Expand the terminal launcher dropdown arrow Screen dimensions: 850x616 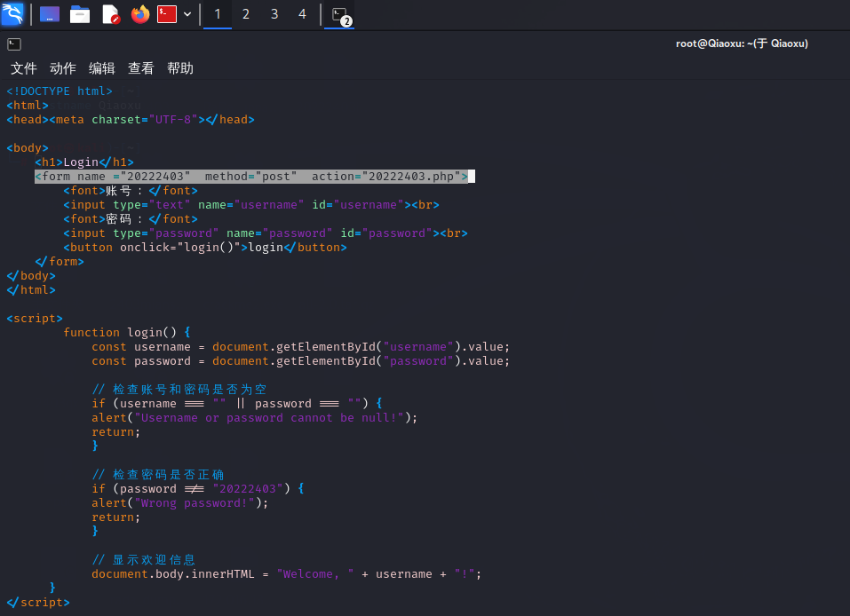click(187, 14)
